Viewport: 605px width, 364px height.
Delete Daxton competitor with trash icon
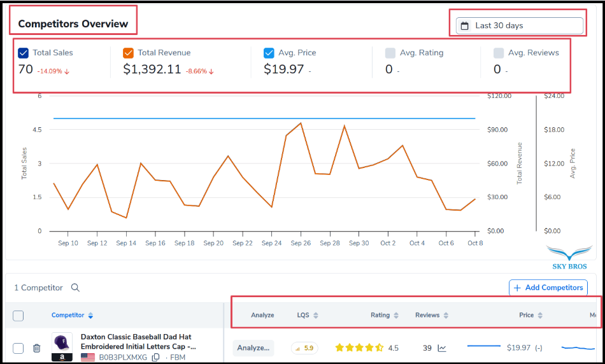(x=37, y=348)
